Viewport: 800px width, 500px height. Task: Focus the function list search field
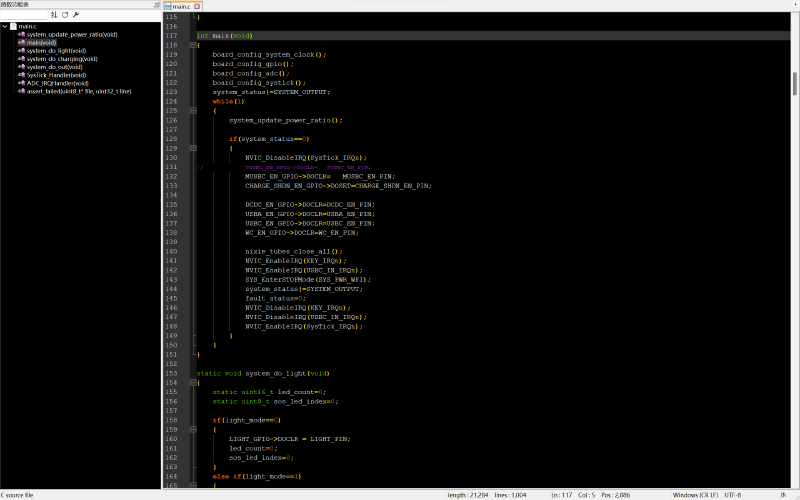pyautogui.click(x=24, y=15)
